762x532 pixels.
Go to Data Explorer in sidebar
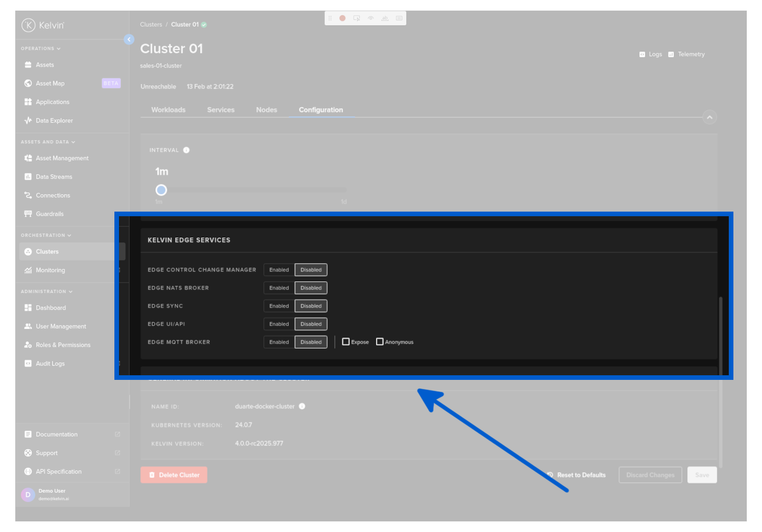(54, 121)
